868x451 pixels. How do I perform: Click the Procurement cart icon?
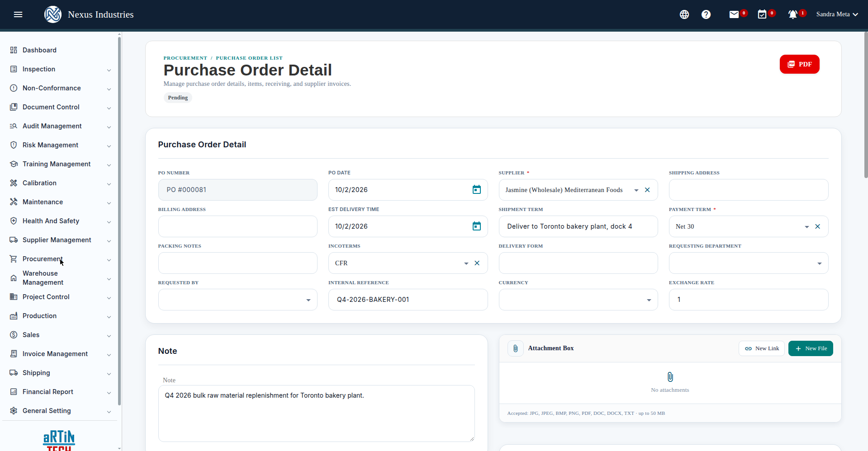coord(14,259)
